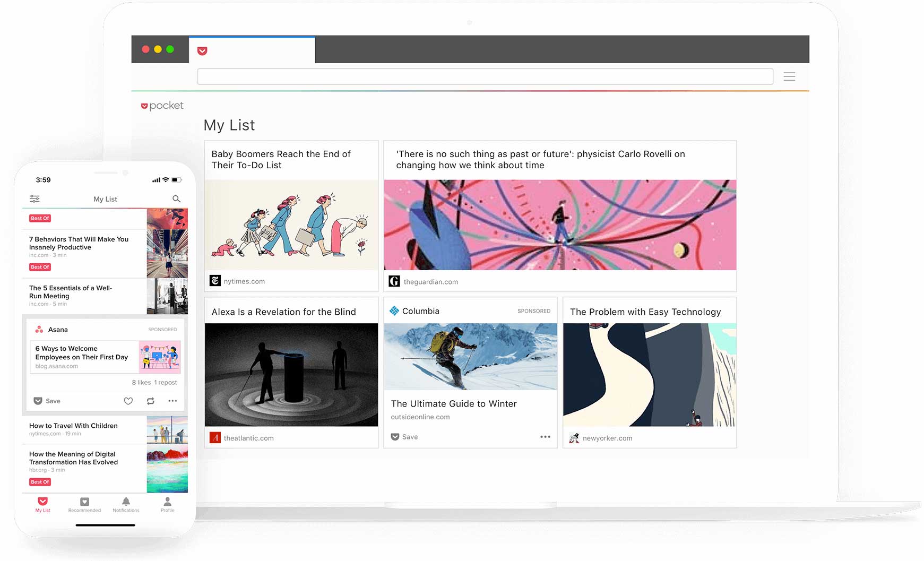Click the Alexa speaker dark image
Image resolution: width=924 pixels, height=561 pixels.
click(291, 375)
